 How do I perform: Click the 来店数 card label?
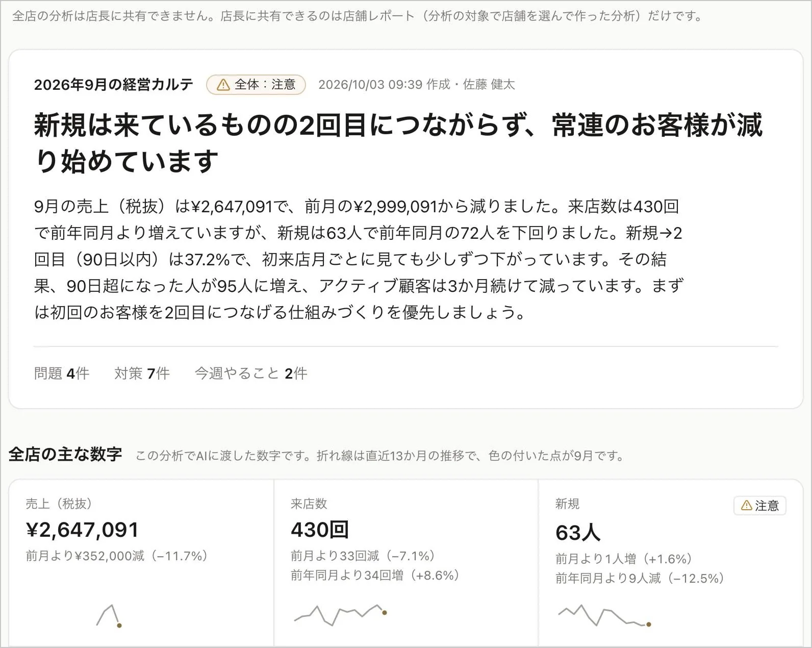(x=309, y=504)
